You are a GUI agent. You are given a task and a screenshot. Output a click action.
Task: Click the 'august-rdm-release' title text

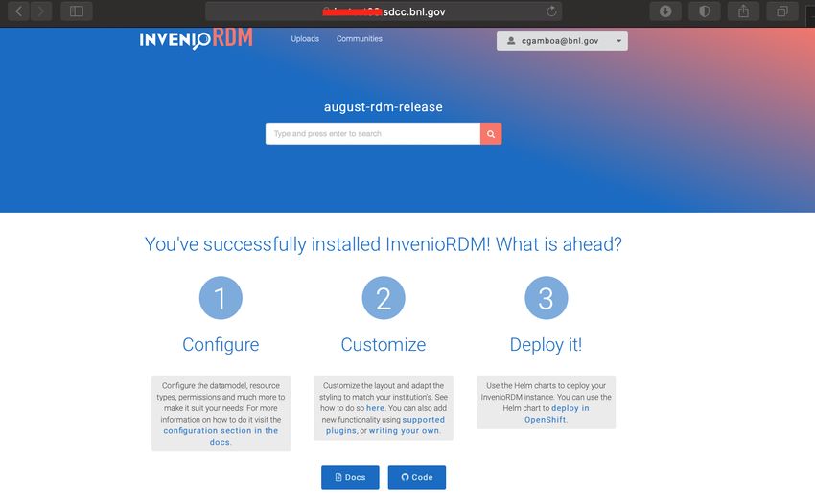coord(384,107)
